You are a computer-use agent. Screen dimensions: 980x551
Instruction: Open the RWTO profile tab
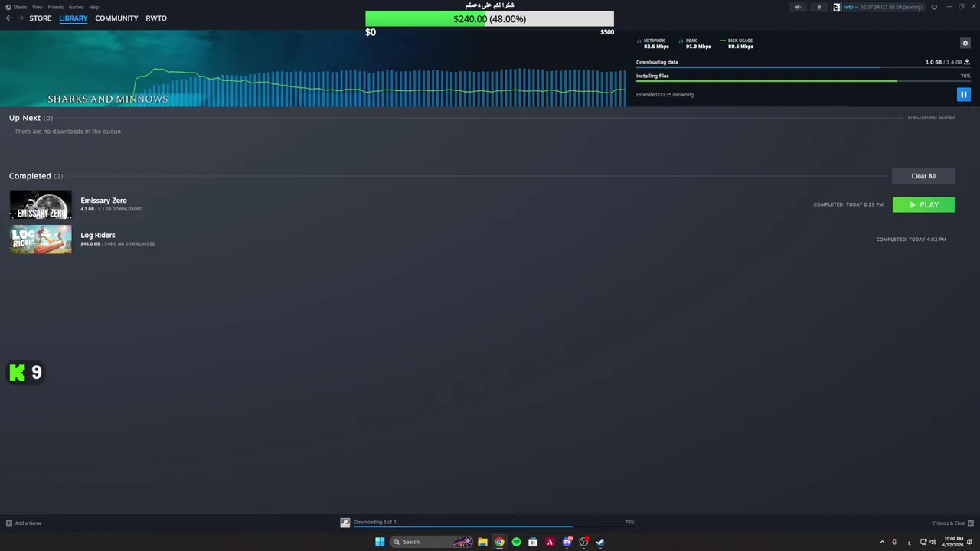(156, 18)
